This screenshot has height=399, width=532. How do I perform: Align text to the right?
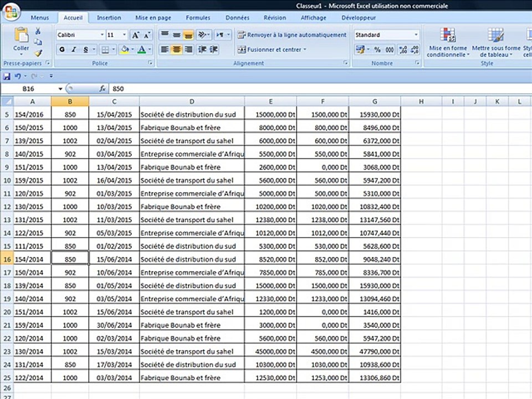pos(188,49)
